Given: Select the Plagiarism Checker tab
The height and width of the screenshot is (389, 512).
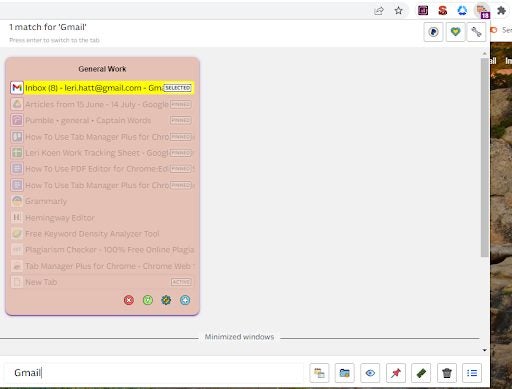Looking at the screenshot, I should point(102,250).
